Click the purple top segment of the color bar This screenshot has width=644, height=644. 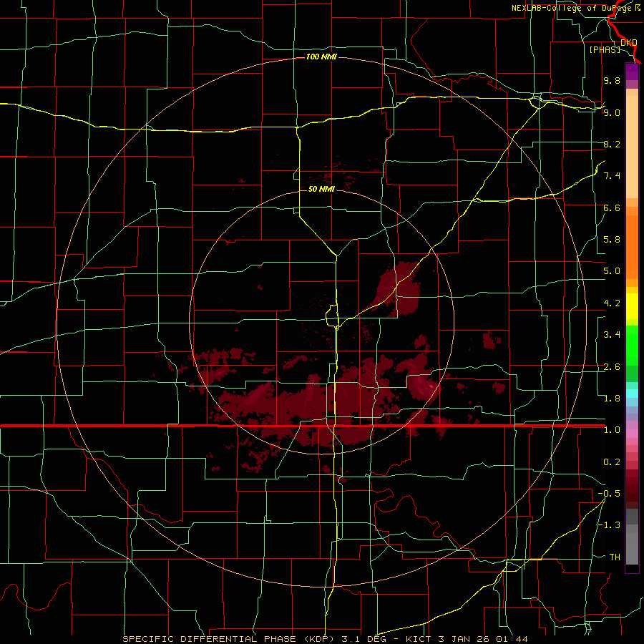[x=632, y=72]
